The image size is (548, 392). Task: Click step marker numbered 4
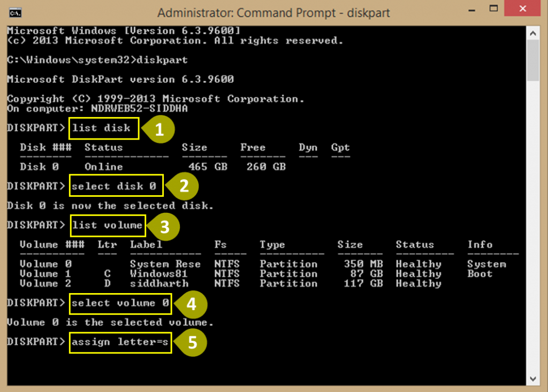click(x=191, y=304)
